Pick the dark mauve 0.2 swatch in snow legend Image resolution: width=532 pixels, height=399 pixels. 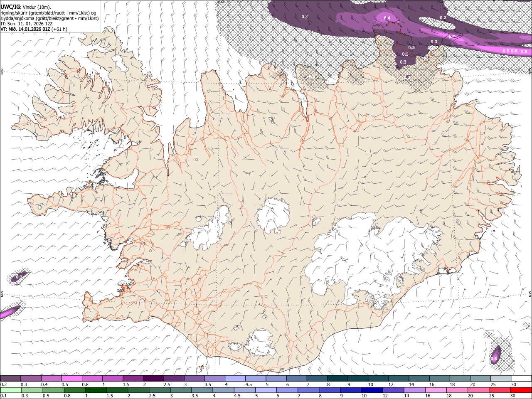(x=10, y=379)
